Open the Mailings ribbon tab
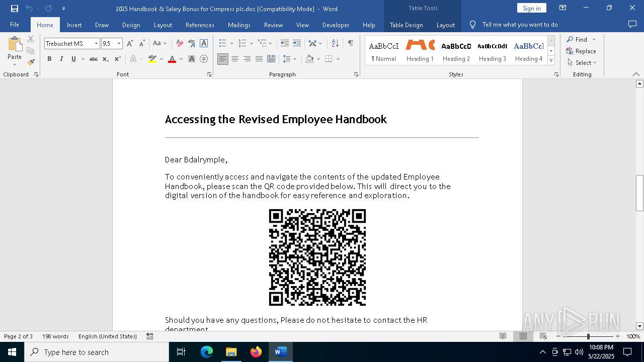The image size is (644, 362). click(x=239, y=25)
